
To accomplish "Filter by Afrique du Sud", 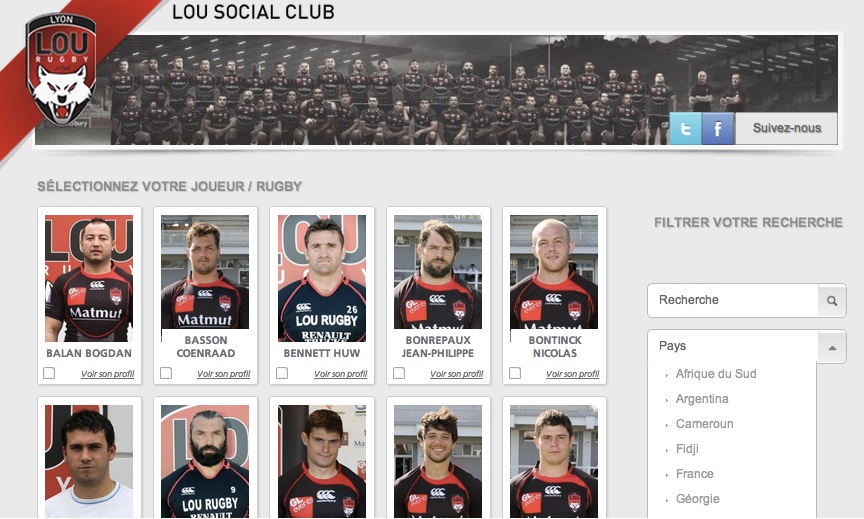I will tap(716, 374).
